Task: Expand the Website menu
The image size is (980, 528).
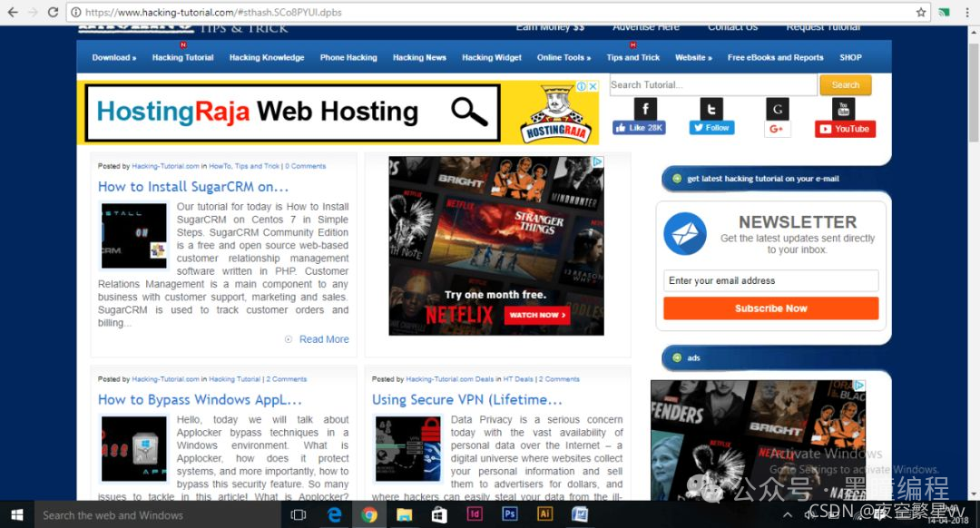Action: point(694,57)
